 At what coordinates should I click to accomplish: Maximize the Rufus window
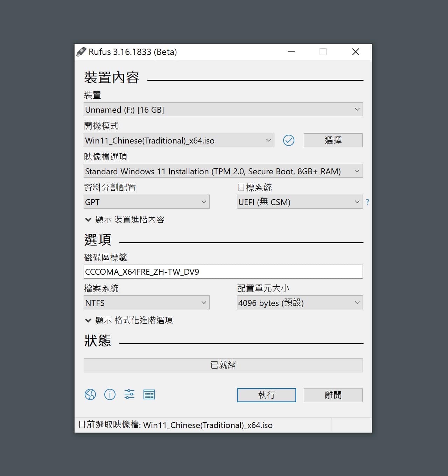323,52
